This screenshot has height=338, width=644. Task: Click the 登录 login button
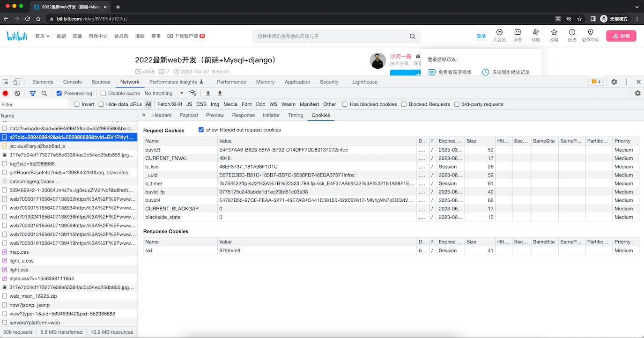coord(481,36)
